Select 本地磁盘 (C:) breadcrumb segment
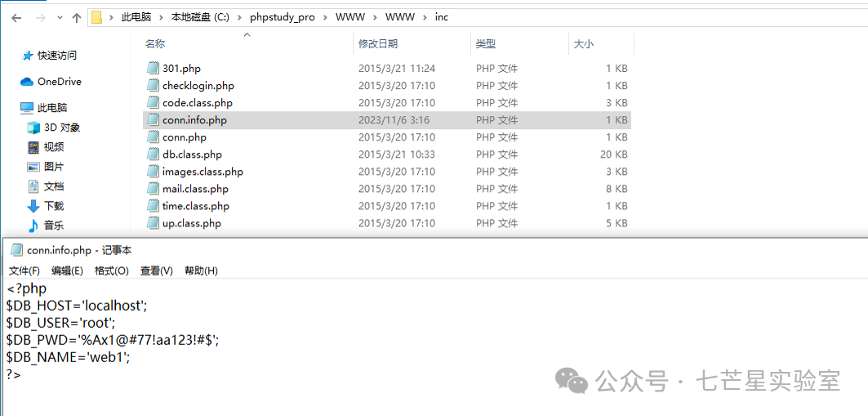Screen dimensions: 868x416 click(200, 17)
